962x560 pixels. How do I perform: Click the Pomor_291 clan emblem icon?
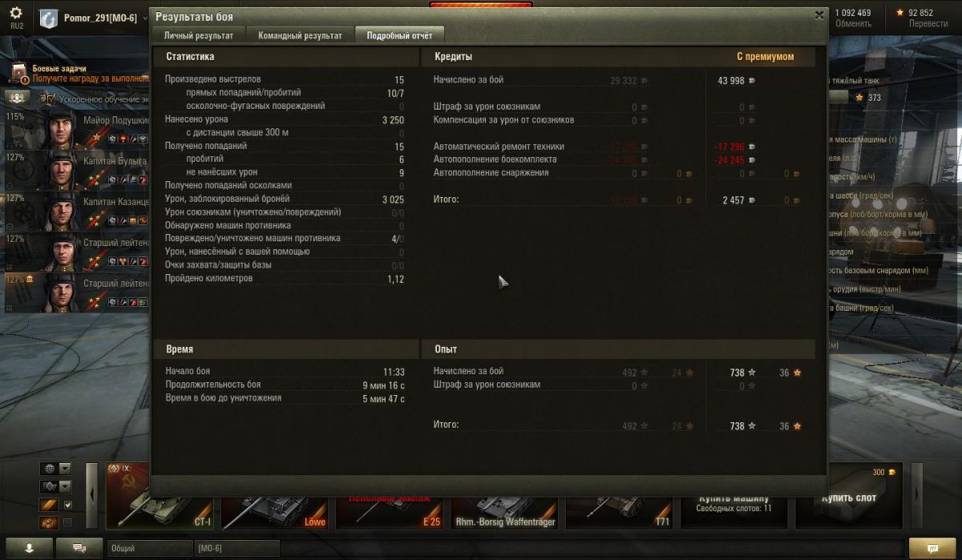click(48, 18)
